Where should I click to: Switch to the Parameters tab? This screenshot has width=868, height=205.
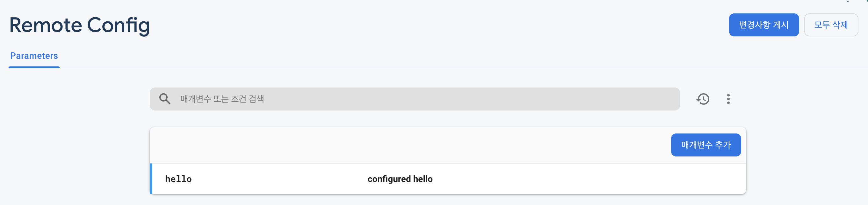click(x=34, y=56)
